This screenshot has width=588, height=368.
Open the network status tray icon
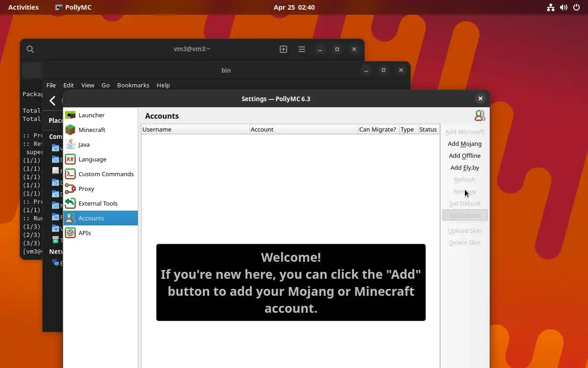tap(551, 7)
